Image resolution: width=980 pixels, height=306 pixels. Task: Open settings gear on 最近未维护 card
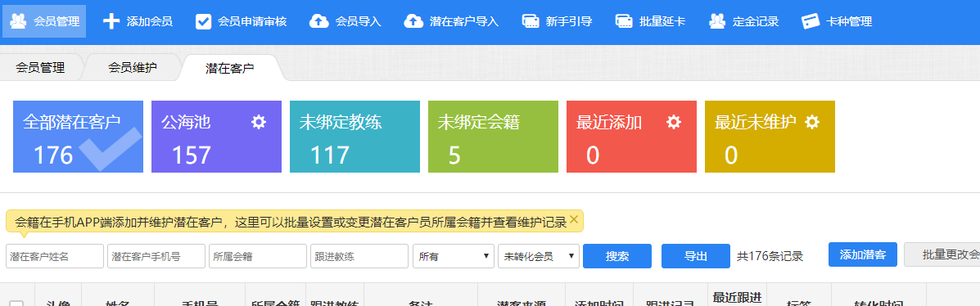(812, 122)
